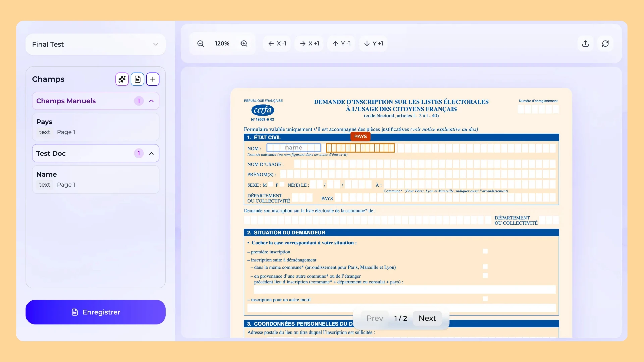Click the Enregistrer button

(x=96, y=312)
